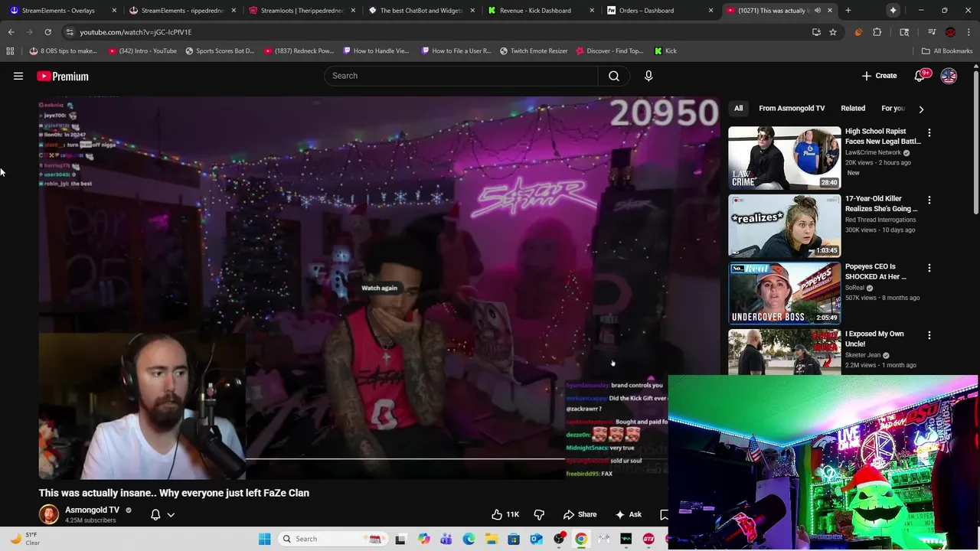Image resolution: width=980 pixels, height=551 pixels.
Task: Open High School Rapist video thumbnail
Action: coord(784,158)
